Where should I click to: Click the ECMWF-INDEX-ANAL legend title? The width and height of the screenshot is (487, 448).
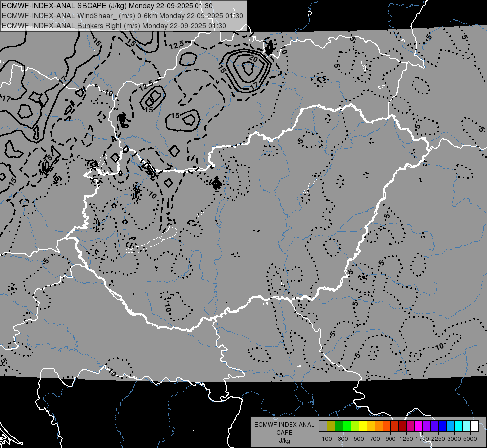[x=284, y=425]
